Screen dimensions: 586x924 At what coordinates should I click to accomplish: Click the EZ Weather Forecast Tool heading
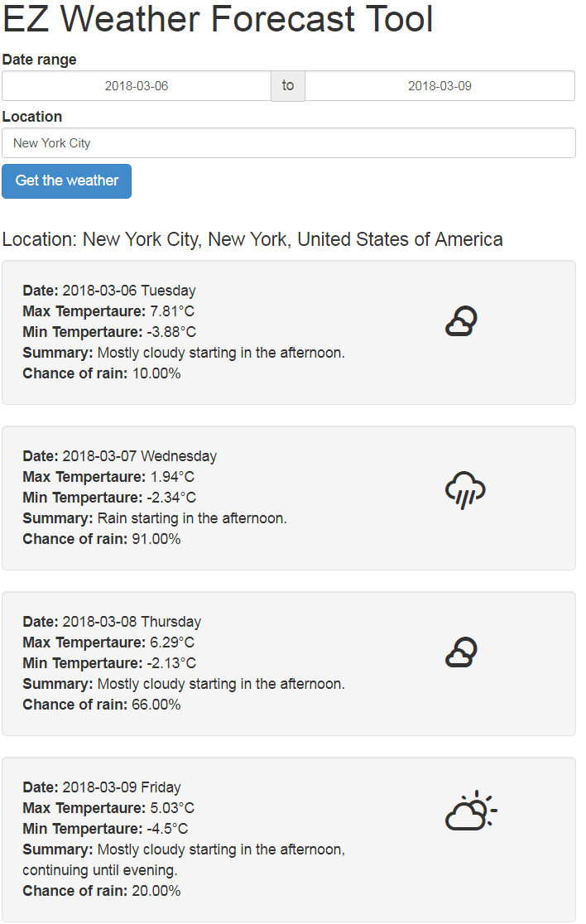click(218, 20)
